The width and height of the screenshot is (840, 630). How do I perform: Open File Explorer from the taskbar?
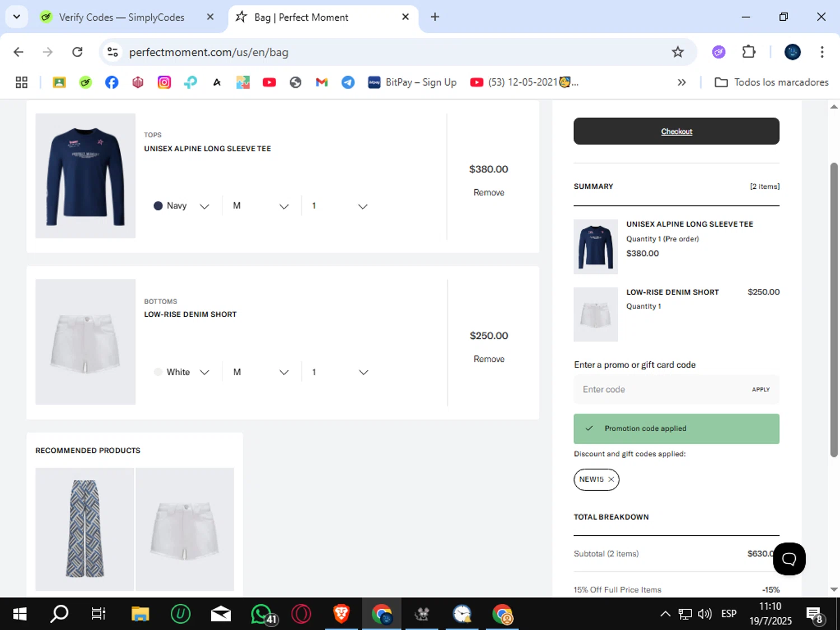coord(140,614)
